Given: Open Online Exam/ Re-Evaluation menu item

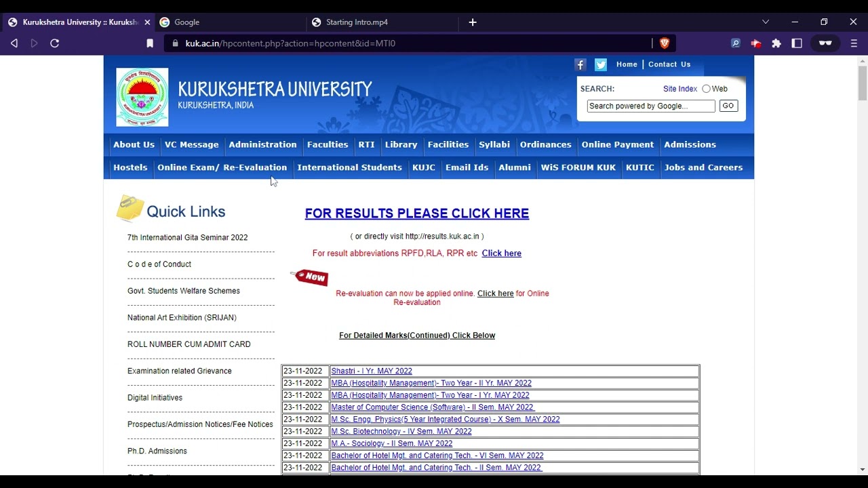Looking at the screenshot, I should pyautogui.click(x=222, y=167).
